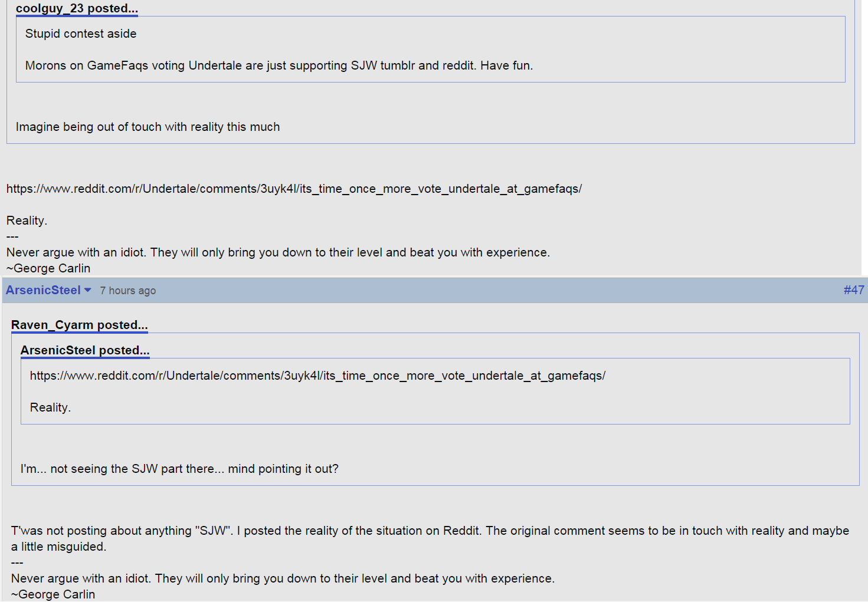Click the "a little misguided." line
This screenshot has width=868, height=602.
[x=58, y=547]
